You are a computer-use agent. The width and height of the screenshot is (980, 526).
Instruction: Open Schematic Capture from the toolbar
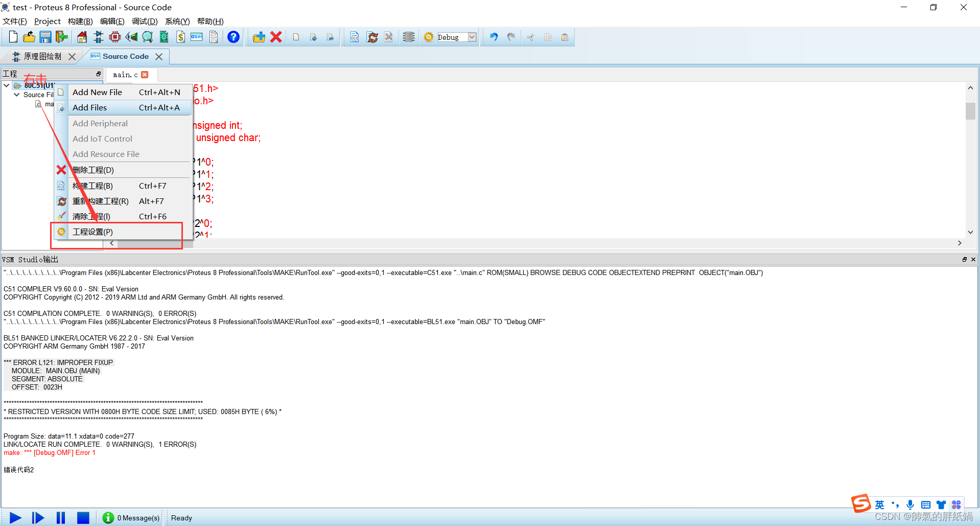[99, 37]
